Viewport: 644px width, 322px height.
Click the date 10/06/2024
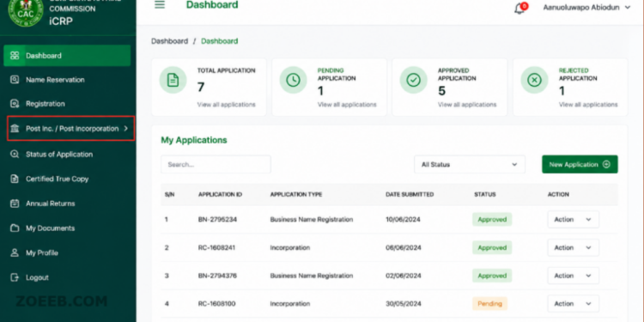click(x=403, y=219)
